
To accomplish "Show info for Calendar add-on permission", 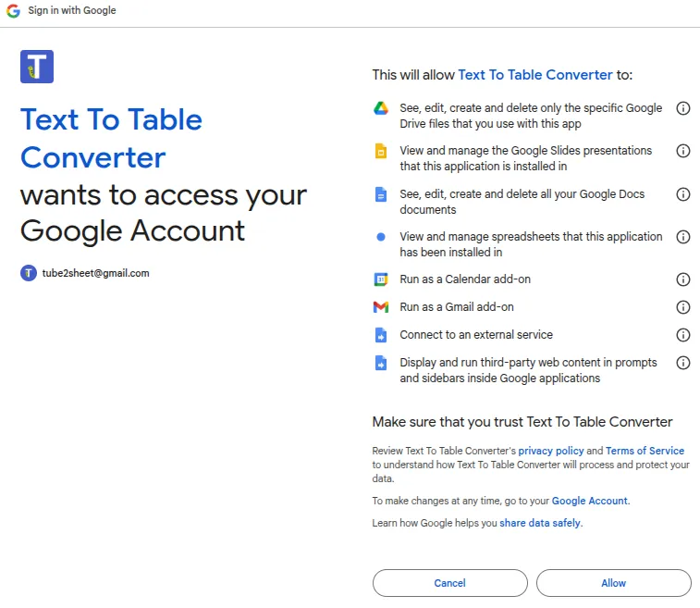I will pyautogui.click(x=683, y=279).
